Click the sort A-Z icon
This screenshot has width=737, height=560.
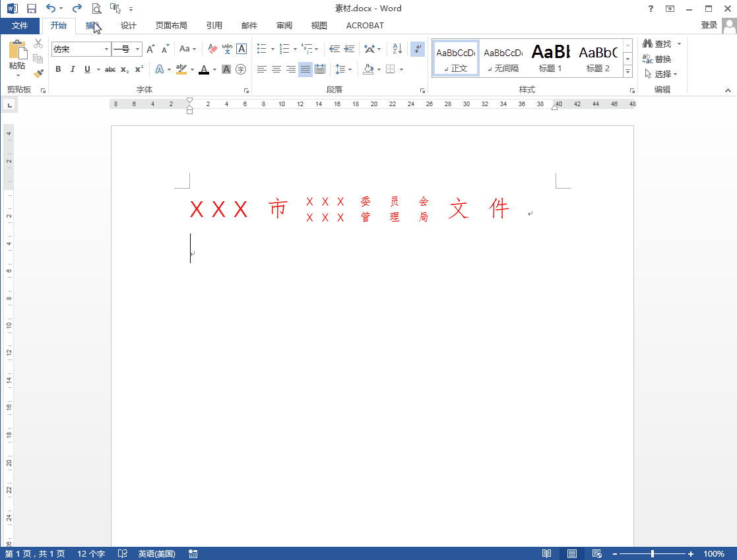[x=397, y=49]
